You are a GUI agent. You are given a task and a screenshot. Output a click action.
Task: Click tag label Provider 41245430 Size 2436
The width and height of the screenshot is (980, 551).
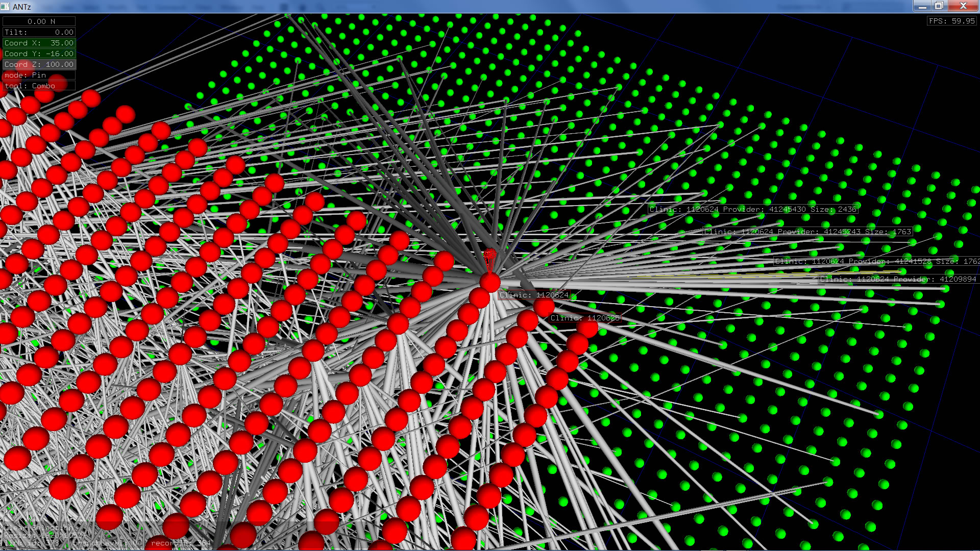pyautogui.click(x=753, y=209)
